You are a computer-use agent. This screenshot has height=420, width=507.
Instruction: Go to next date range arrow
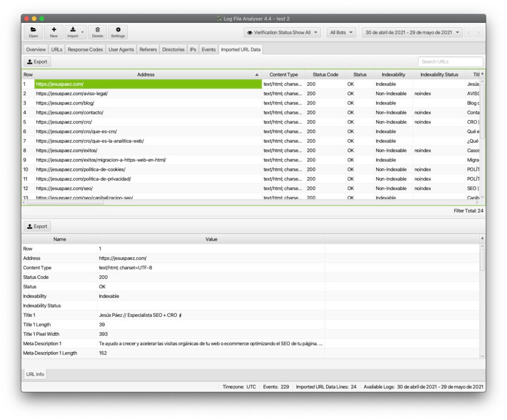click(479, 32)
